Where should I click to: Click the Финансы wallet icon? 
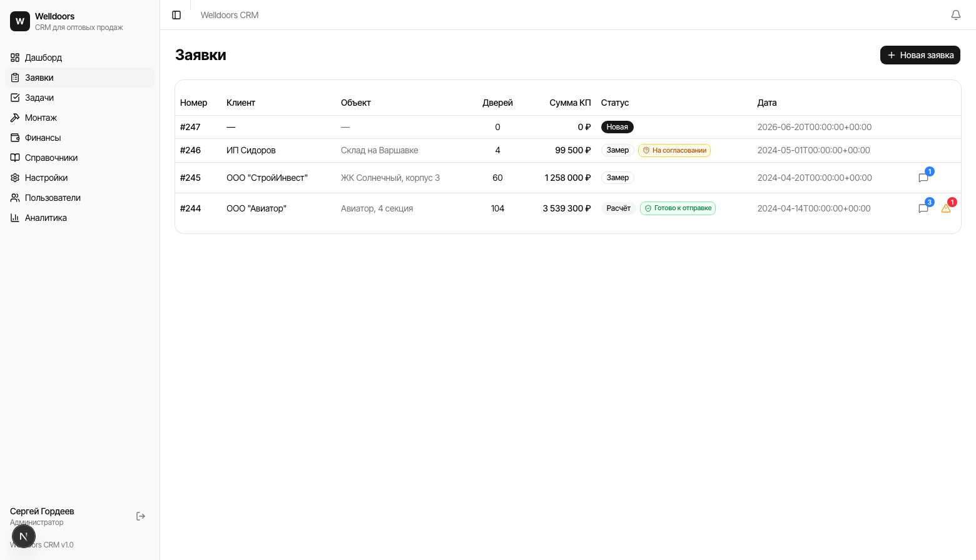coord(15,138)
